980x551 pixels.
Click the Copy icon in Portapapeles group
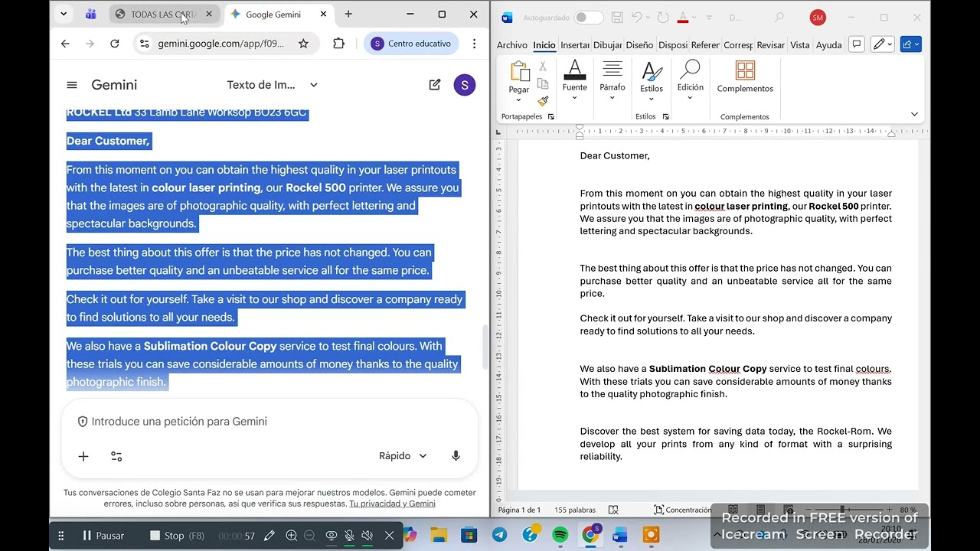click(543, 83)
